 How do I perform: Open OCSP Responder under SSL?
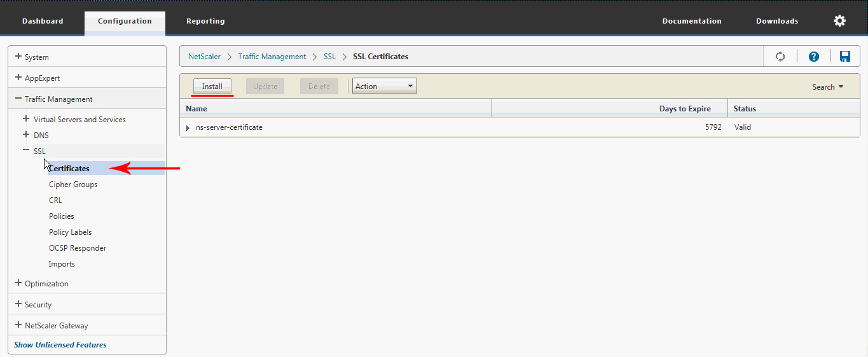pos(78,248)
